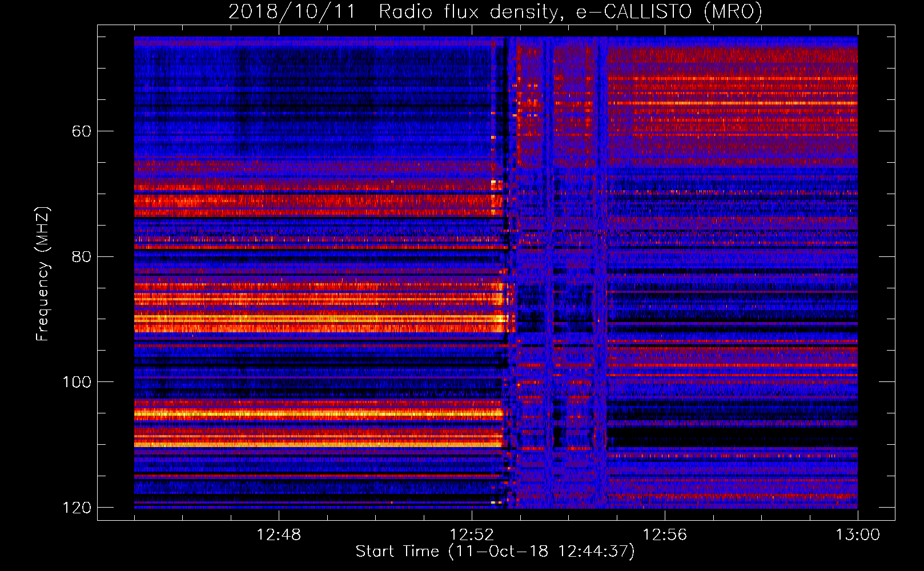Select the "Frequency (MHZ)" y-axis label
Viewport: 924px width, 571px height.
(x=43, y=274)
